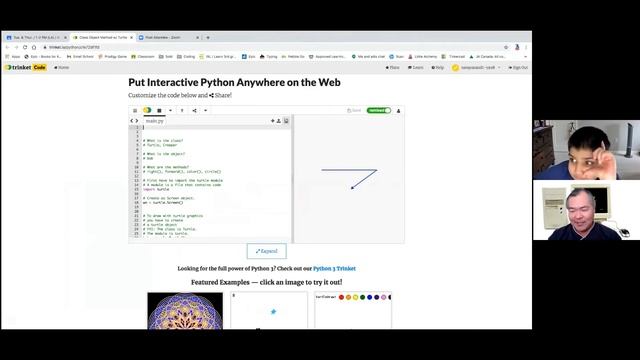Image resolution: width=640 pixels, height=360 pixels.
Task: Open Learn in the trinket navbar
Action: (416, 67)
